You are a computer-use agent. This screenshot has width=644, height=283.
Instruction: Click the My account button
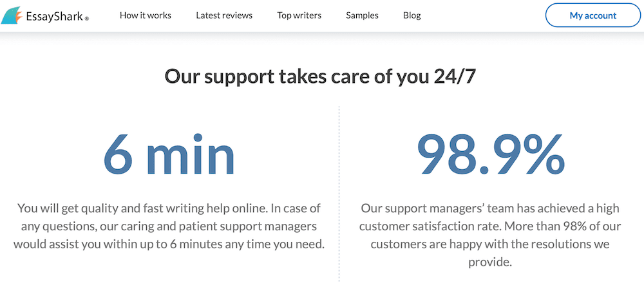tap(592, 15)
